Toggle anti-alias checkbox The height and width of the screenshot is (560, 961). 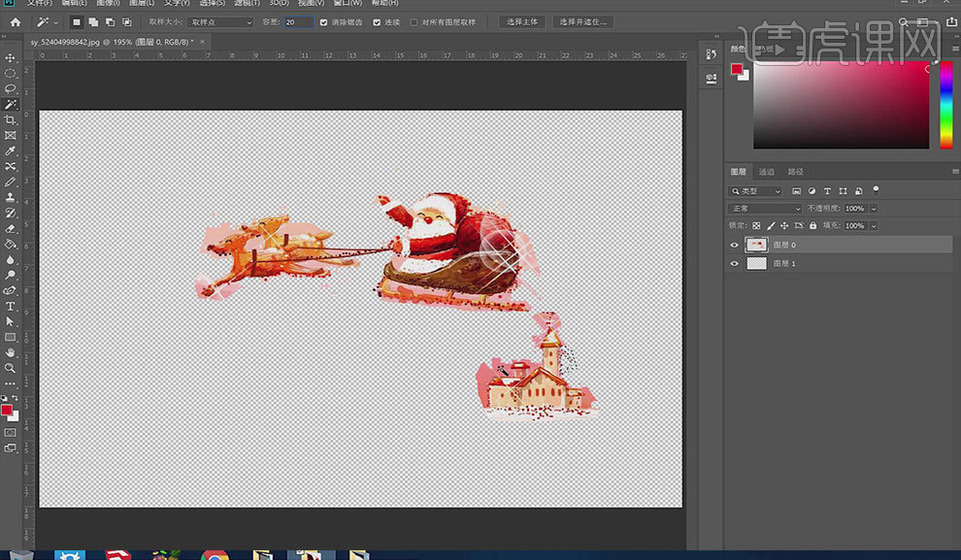click(323, 22)
